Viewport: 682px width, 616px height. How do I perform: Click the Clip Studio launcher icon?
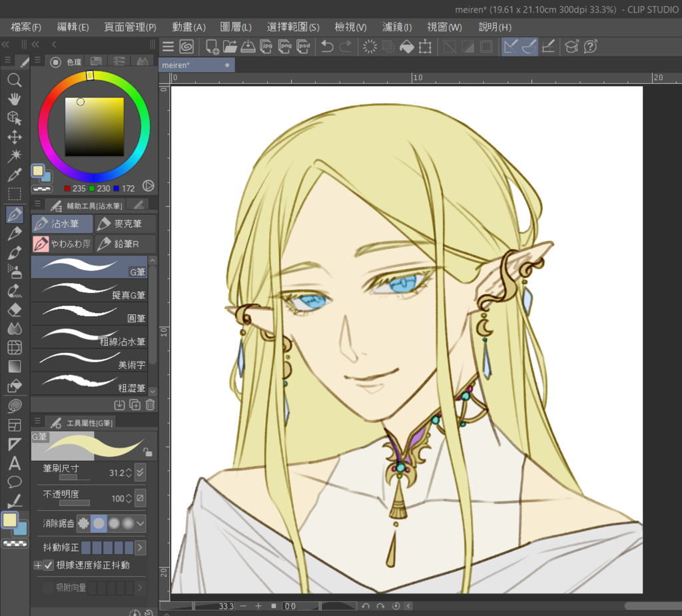(186, 47)
